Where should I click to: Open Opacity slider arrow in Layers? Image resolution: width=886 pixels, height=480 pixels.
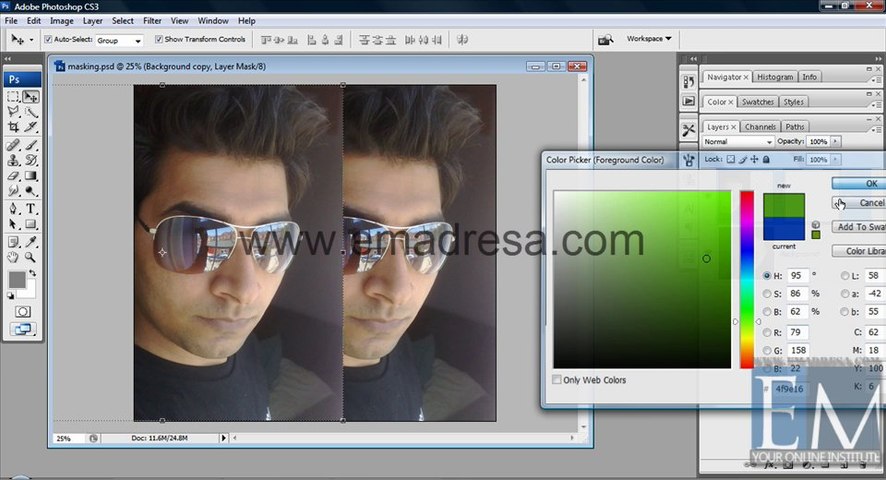pyautogui.click(x=835, y=141)
